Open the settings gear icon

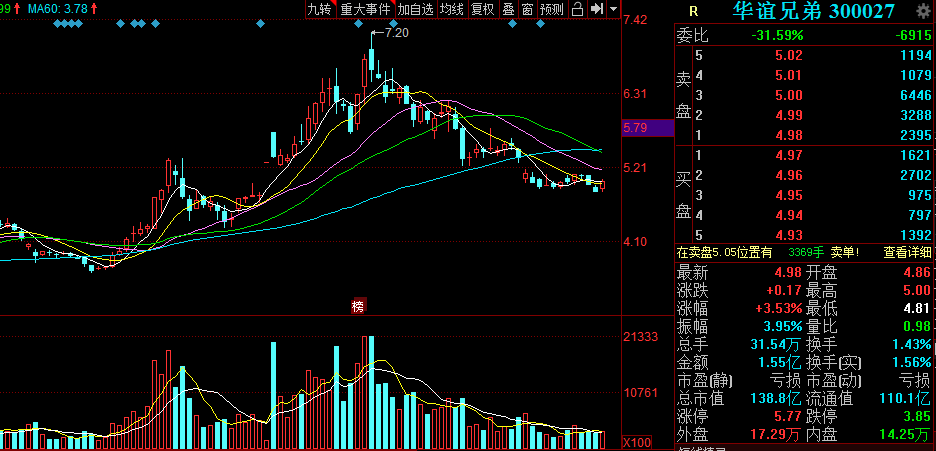923,11
